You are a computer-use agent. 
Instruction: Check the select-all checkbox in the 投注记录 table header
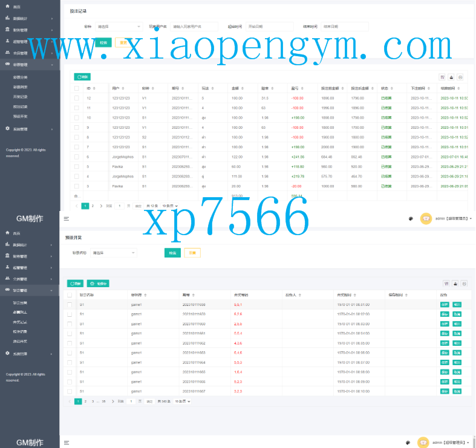pyautogui.click(x=77, y=88)
